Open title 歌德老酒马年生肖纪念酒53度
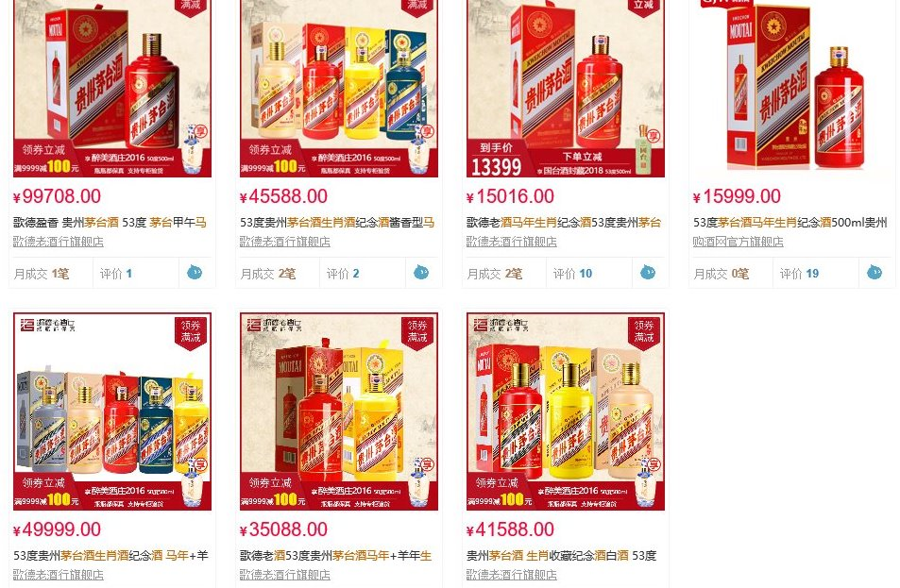 point(564,223)
